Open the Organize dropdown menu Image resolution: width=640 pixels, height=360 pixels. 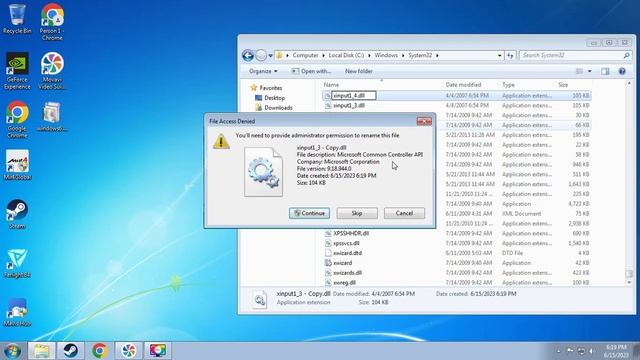pos(263,71)
